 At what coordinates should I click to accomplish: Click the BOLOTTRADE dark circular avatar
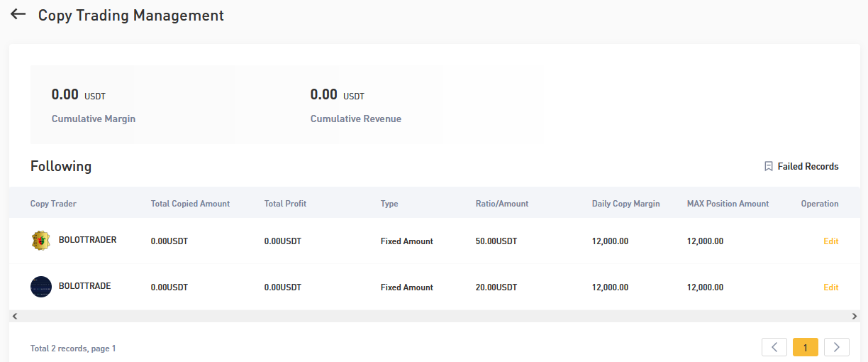coord(41,287)
